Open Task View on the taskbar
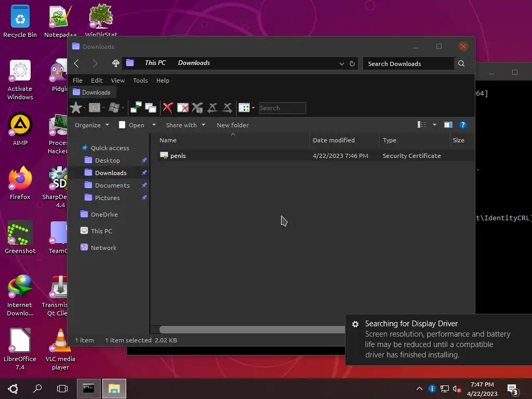 62,389
